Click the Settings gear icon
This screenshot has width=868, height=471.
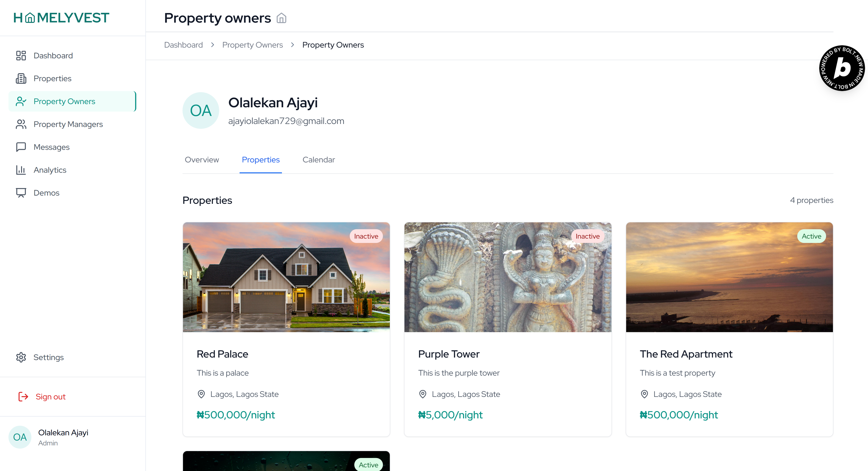(21, 357)
